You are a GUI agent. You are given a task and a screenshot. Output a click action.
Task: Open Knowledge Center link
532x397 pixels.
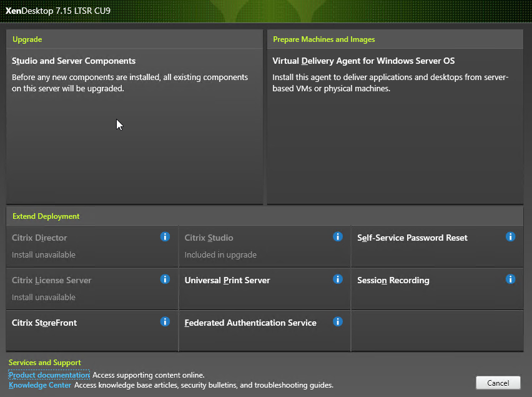pos(40,385)
